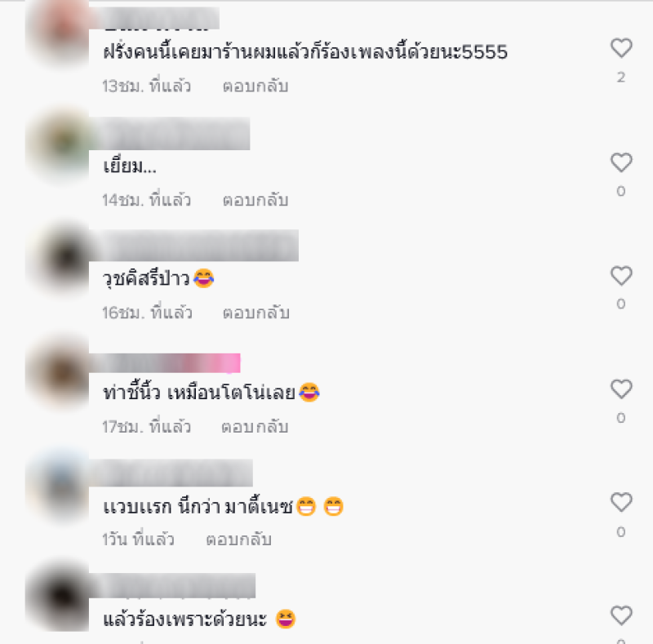
Task: Reply to the comment posted 14ชม. ago
Action: click(x=255, y=200)
